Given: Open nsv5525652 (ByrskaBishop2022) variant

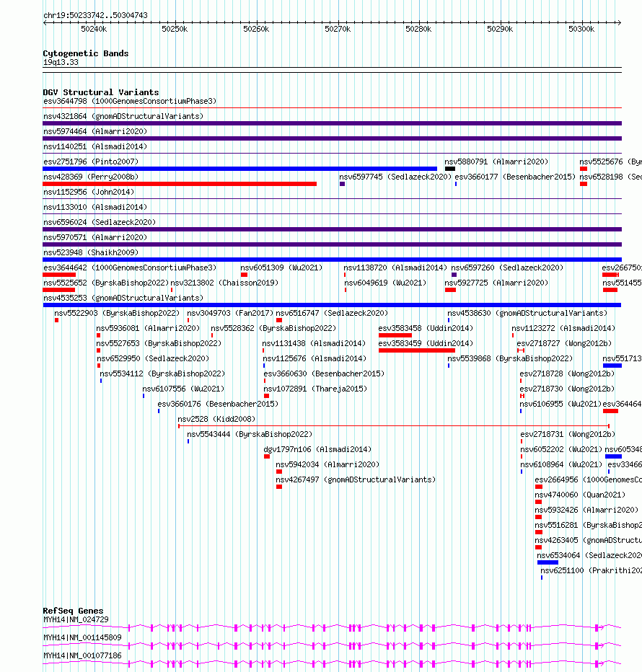Looking at the screenshot, I should click(x=106, y=283).
